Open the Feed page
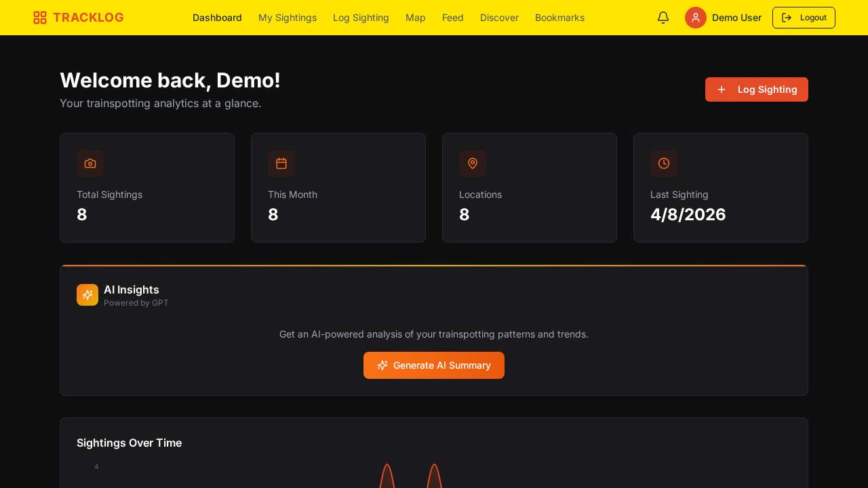This screenshot has width=868, height=488. coord(453,18)
